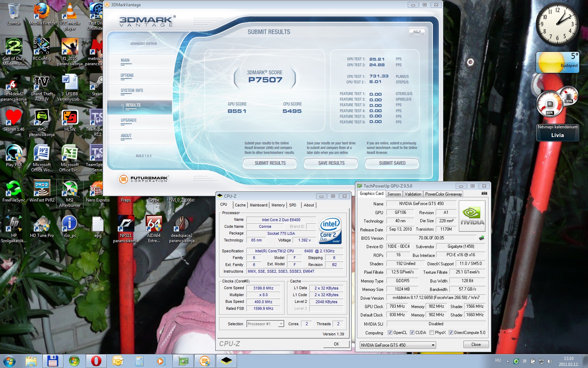The image size is (588, 368).
Task: Open VLC media player shortcut
Action: (70, 16)
